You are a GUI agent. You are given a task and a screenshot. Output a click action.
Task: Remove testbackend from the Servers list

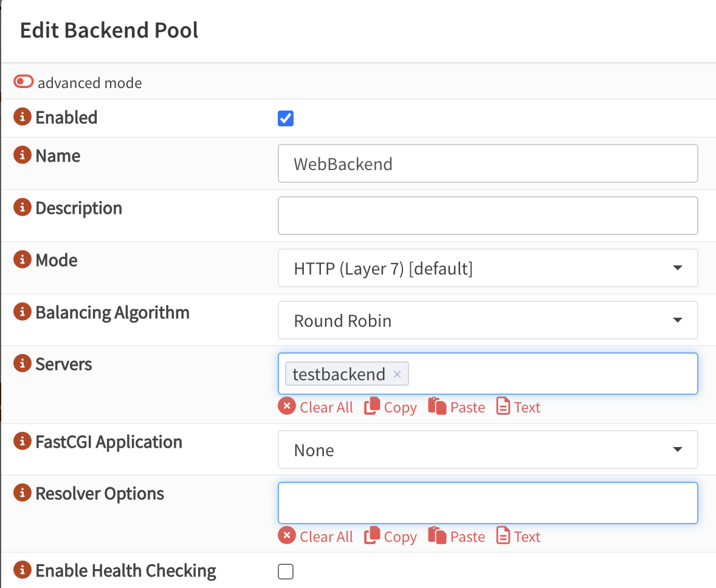pos(397,374)
